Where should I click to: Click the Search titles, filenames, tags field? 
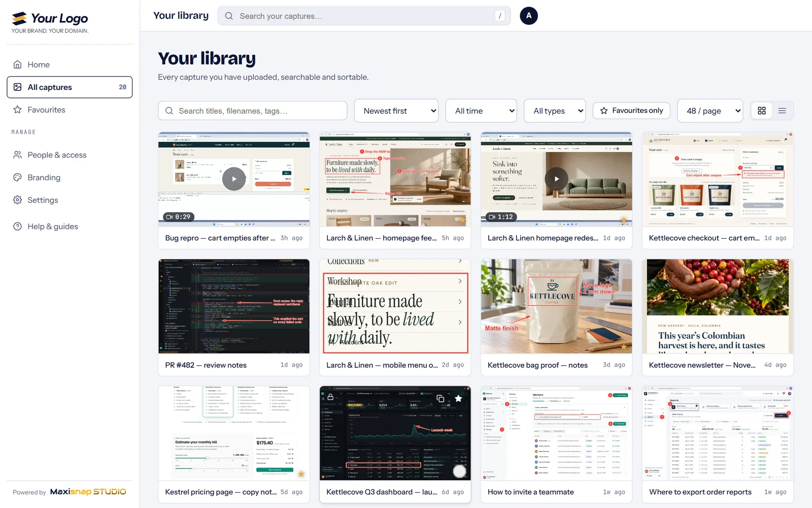pyautogui.click(x=253, y=111)
